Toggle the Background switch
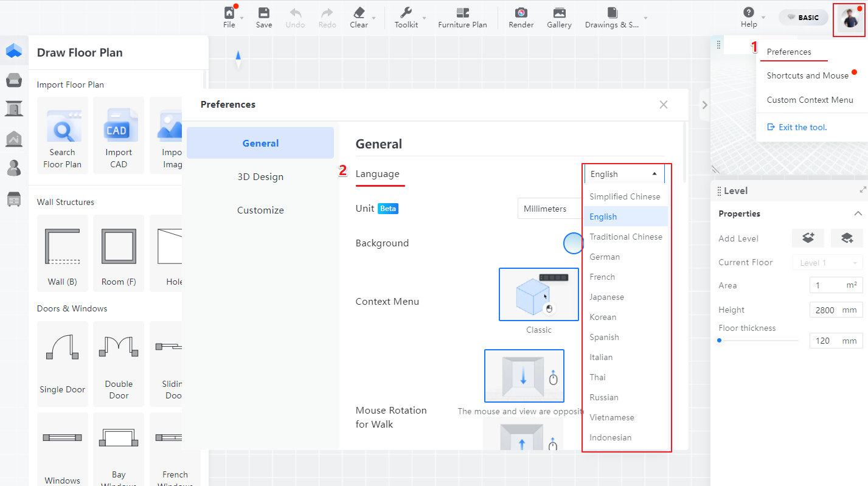 573,243
